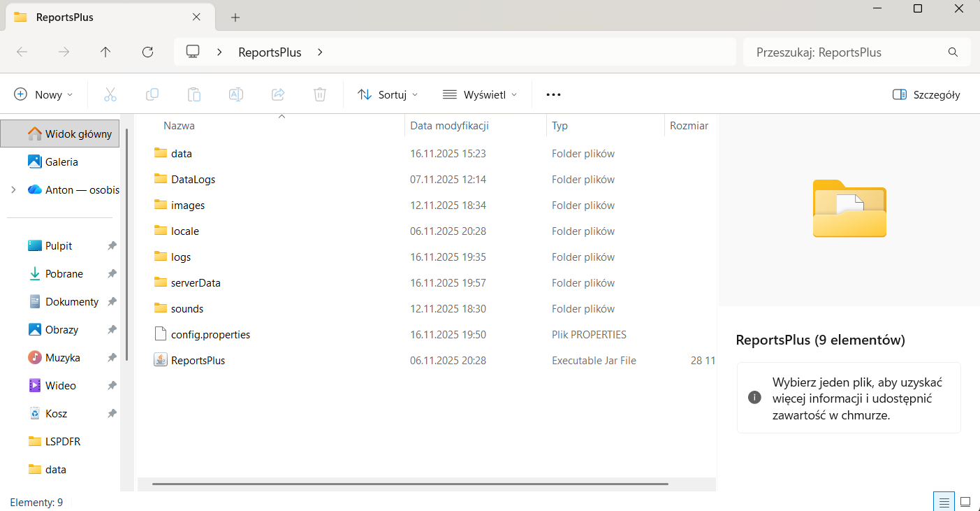Viewport: 980px width, 511px height.
Task: Click the sounds folder icon
Action: tap(161, 308)
